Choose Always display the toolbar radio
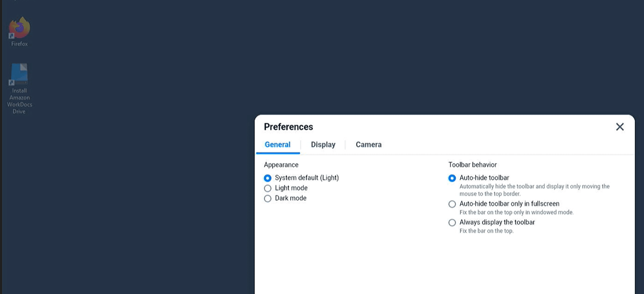This screenshot has width=644, height=294. (452, 223)
